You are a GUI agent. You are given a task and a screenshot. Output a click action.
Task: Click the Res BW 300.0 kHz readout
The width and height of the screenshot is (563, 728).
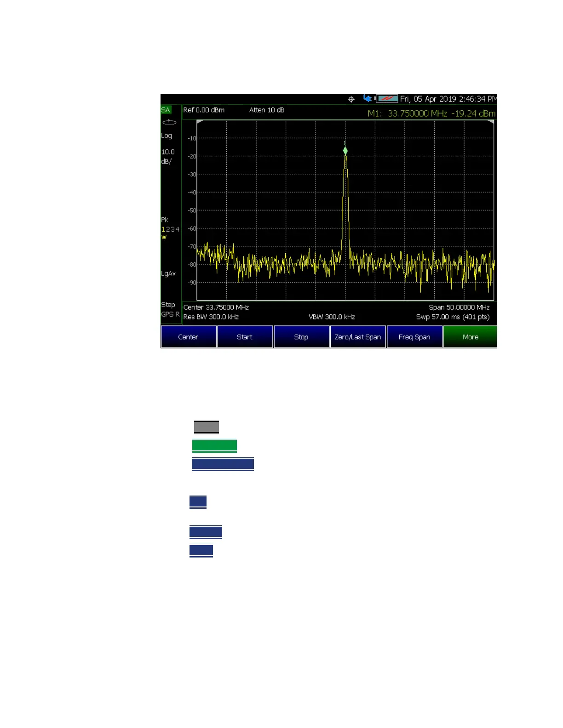(x=211, y=317)
